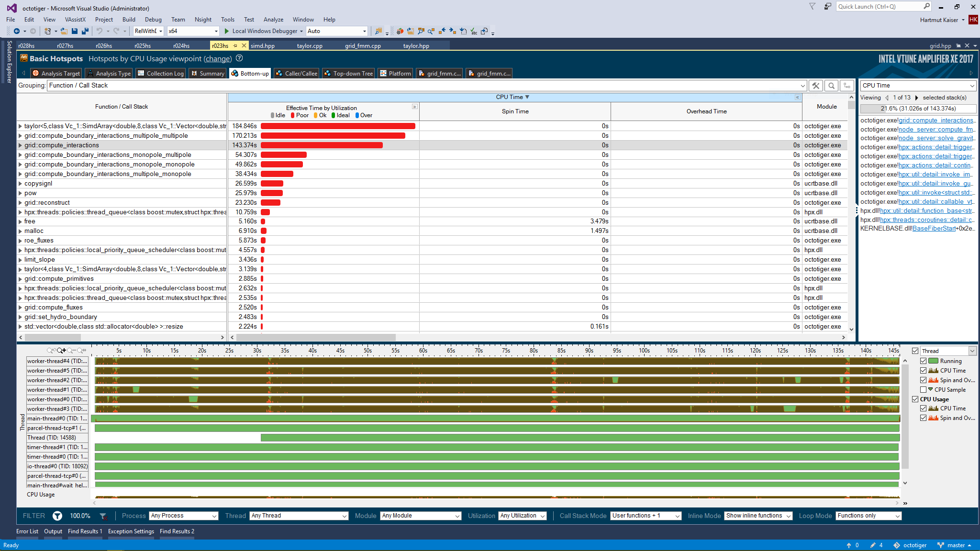Open the help question-mark icon near viewpoint
The height and width of the screenshot is (551, 980).
click(x=240, y=58)
